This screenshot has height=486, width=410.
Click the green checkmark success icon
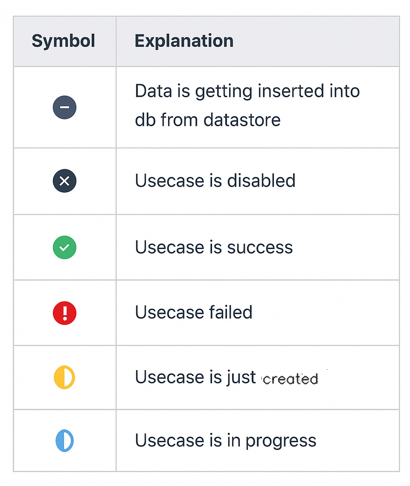click(x=65, y=247)
